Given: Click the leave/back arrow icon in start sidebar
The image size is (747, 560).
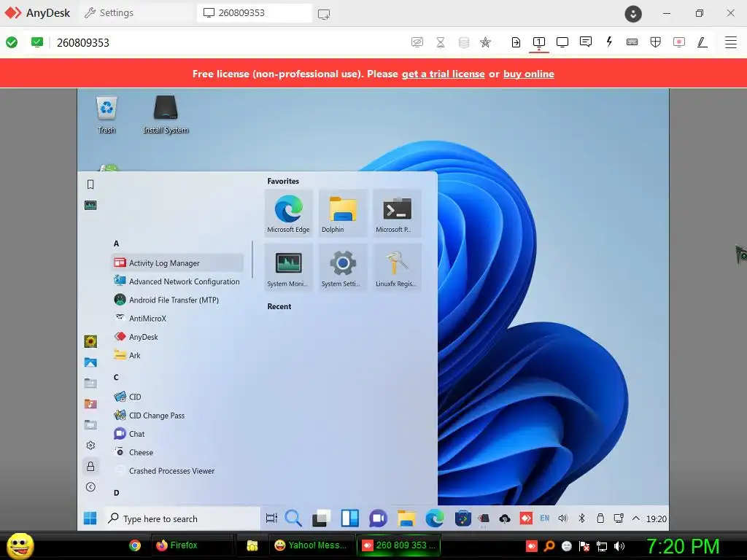Looking at the screenshot, I should click(90, 486).
